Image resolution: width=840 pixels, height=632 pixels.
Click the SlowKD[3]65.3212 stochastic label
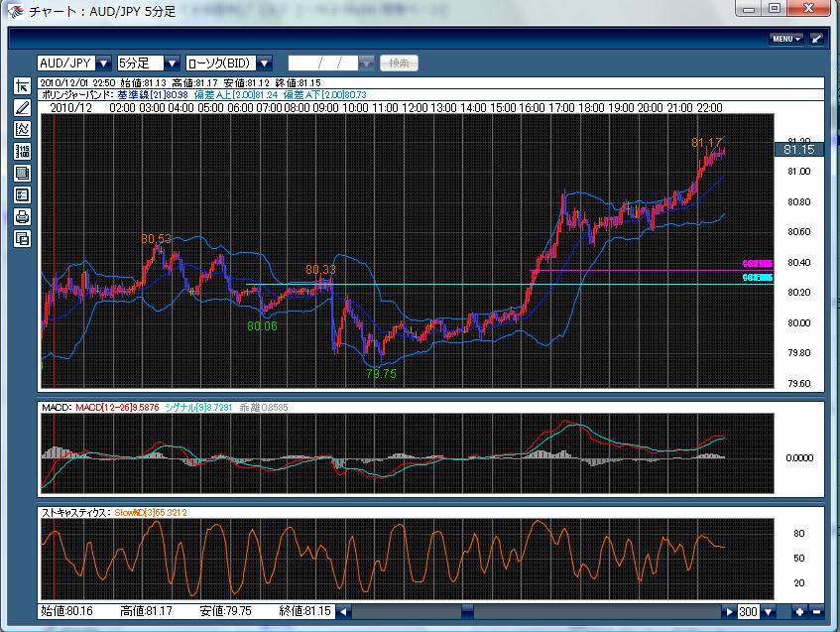[151, 513]
